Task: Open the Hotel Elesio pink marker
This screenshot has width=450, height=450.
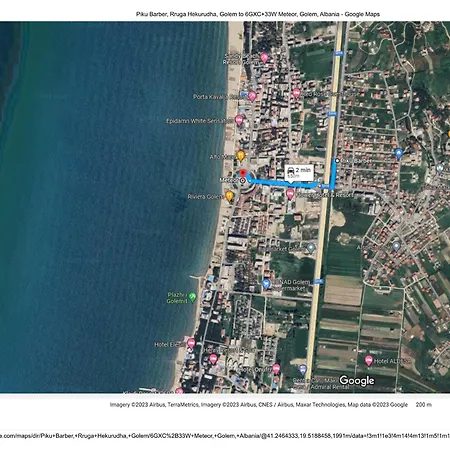Action: pyautogui.click(x=191, y=343)
